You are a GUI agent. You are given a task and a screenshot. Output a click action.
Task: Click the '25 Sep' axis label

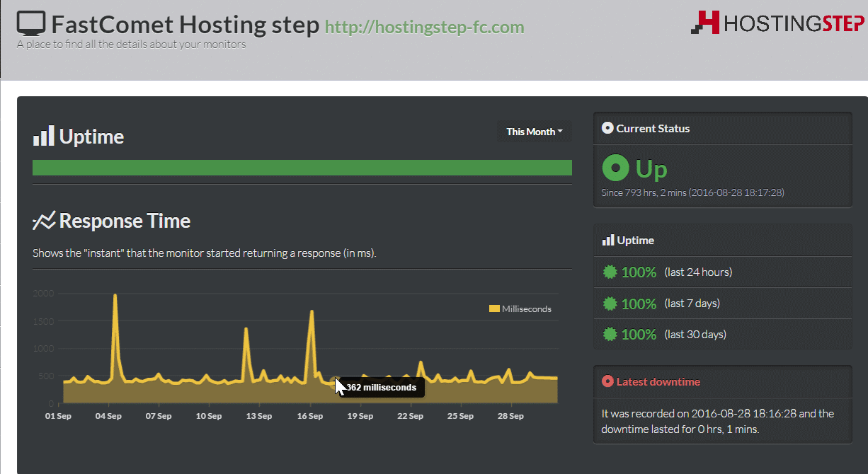[x=461, y=416]
